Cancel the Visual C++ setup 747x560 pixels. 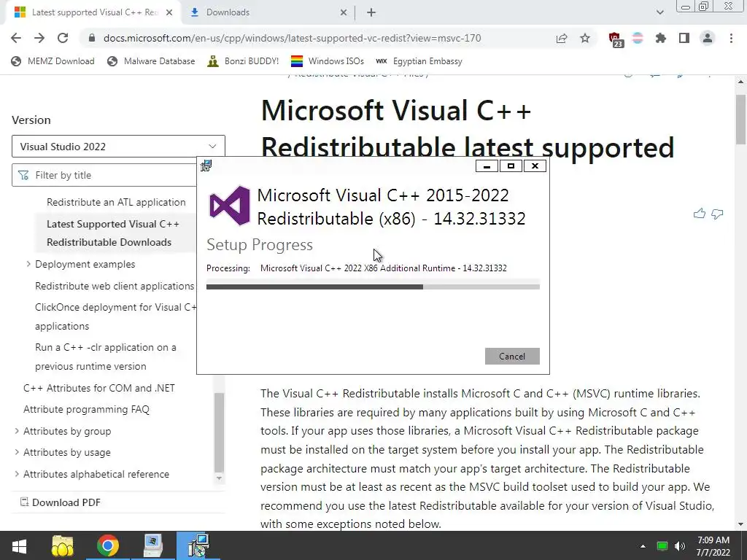512,356
